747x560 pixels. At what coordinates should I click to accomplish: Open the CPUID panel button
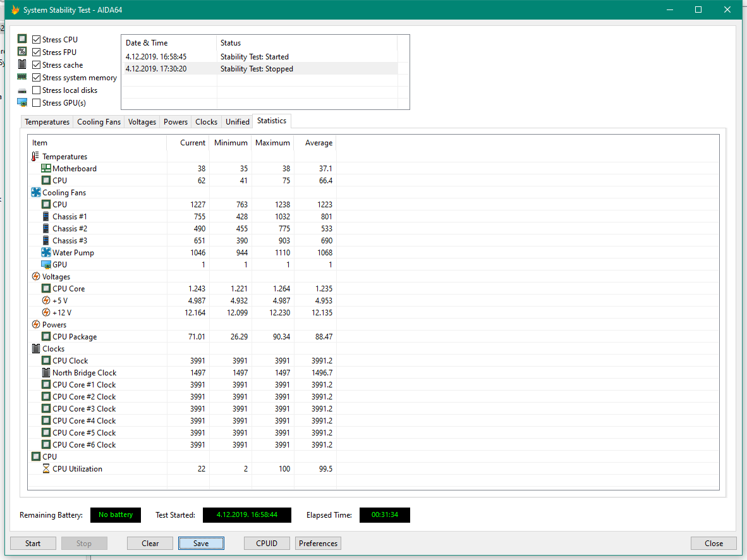[267, 544]
